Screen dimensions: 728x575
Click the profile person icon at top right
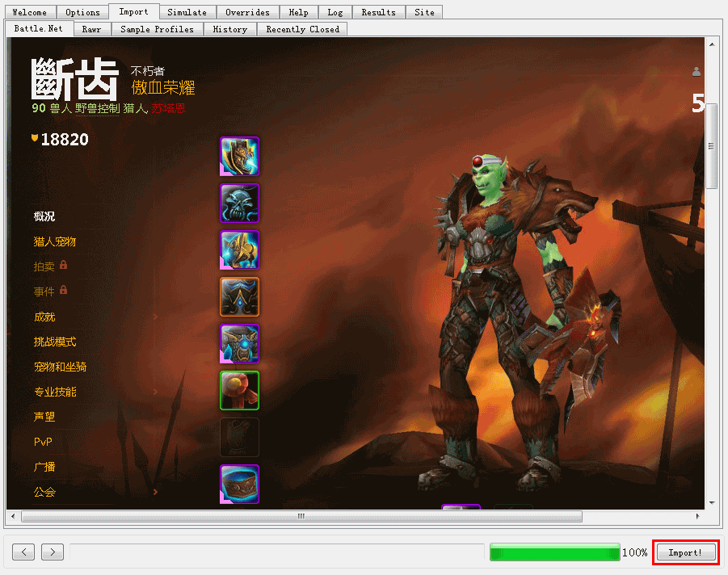696,71
